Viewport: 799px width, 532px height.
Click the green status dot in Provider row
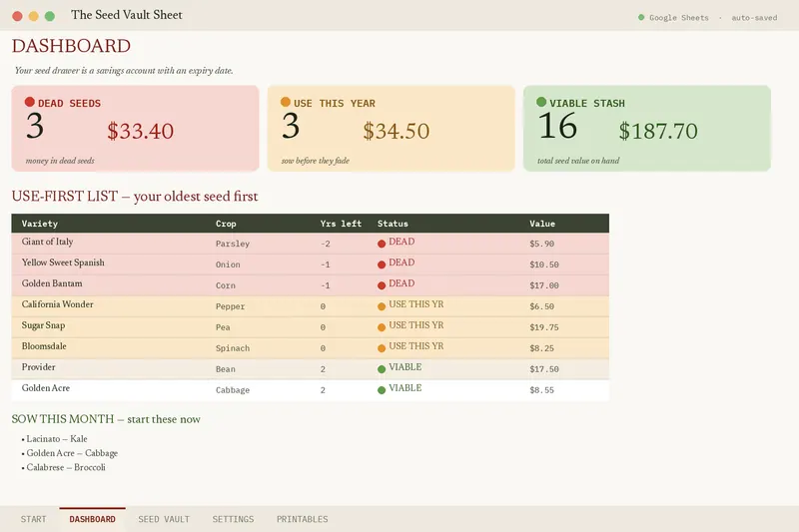(382, 369)
